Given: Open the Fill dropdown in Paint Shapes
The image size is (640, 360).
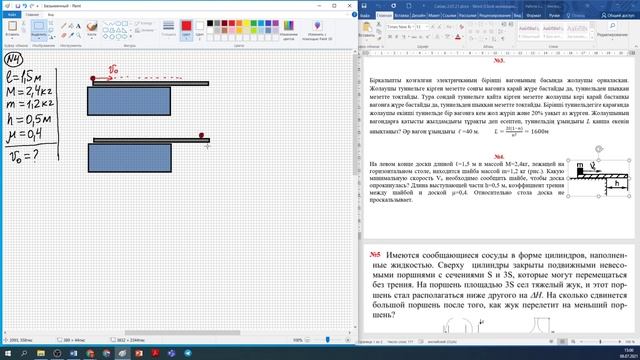Looking at the screenshot, I should click(144, 31).
